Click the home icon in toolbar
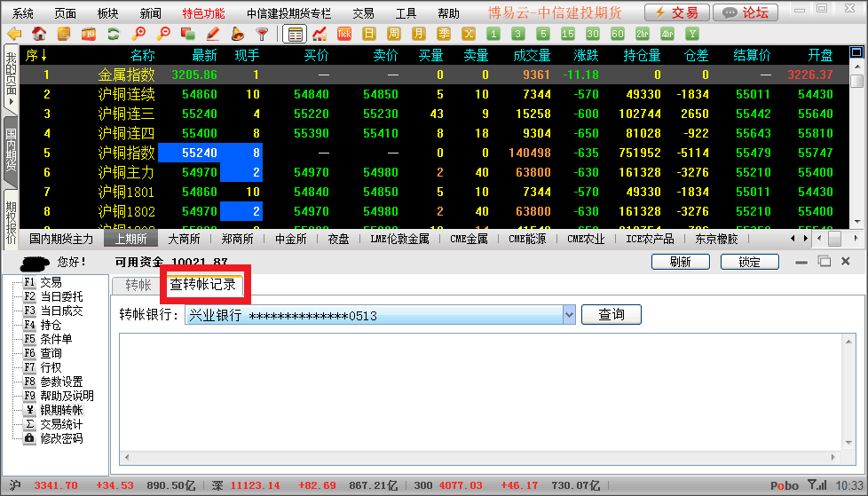Screen dimensions: 868x496 [39, 35]
